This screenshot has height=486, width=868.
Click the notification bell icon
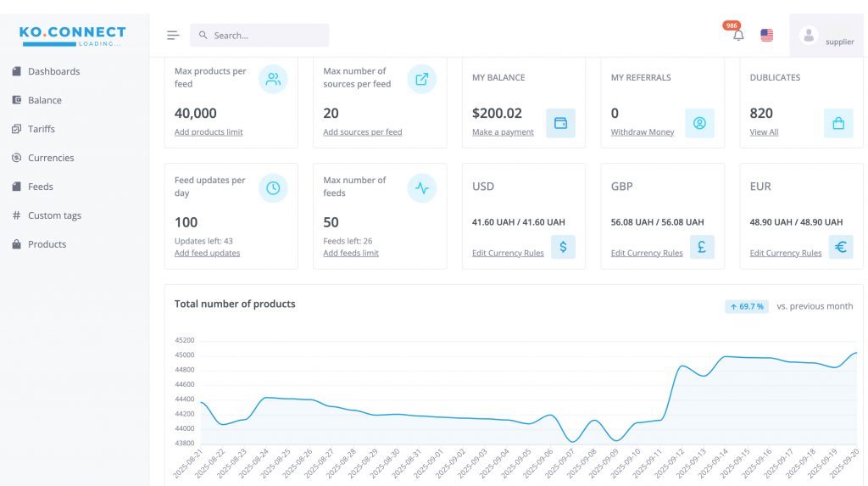737,36
